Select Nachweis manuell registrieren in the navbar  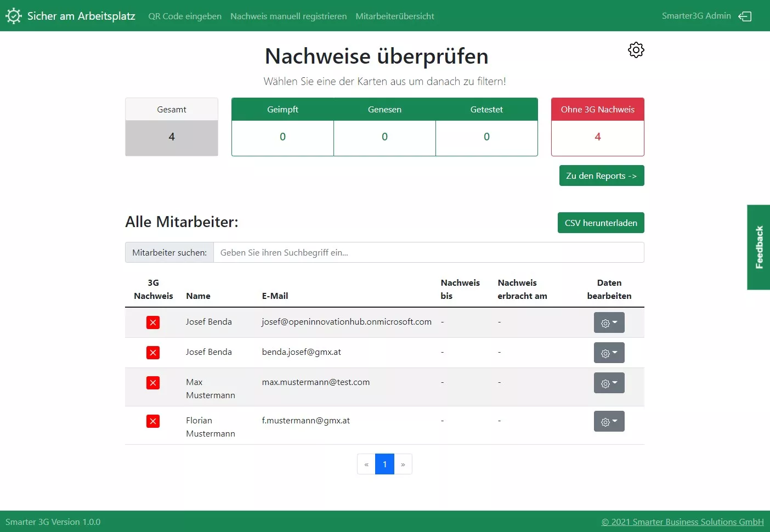pos(288,16)
